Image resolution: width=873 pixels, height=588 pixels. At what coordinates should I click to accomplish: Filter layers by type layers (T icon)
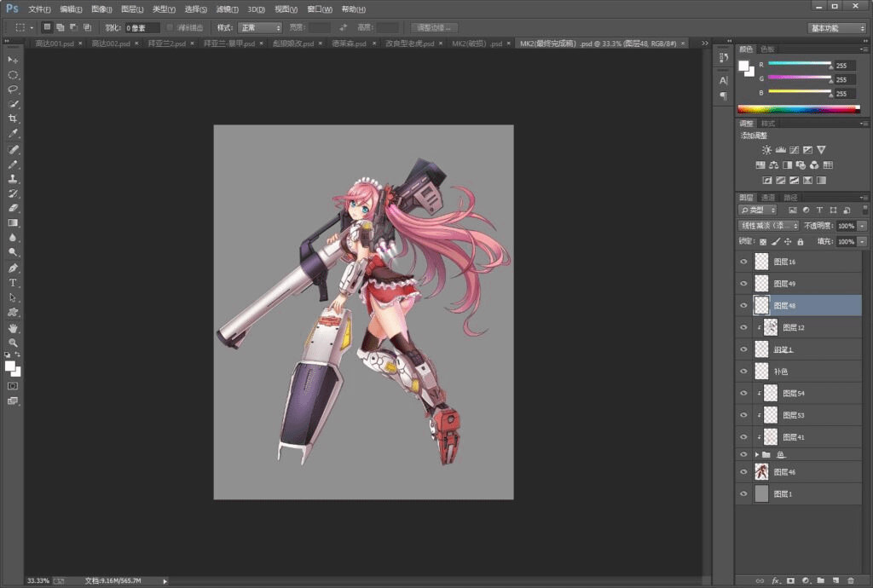(819, 210)
